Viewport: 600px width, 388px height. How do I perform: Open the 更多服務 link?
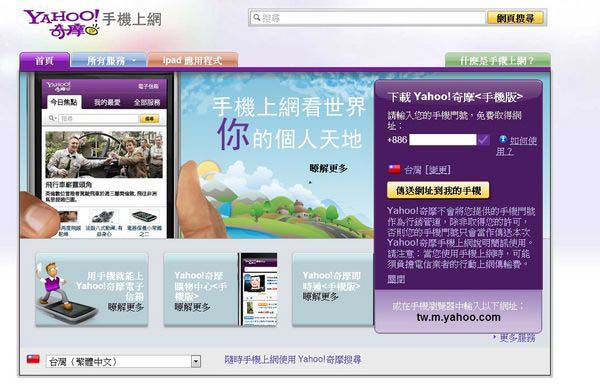point(517,337)
